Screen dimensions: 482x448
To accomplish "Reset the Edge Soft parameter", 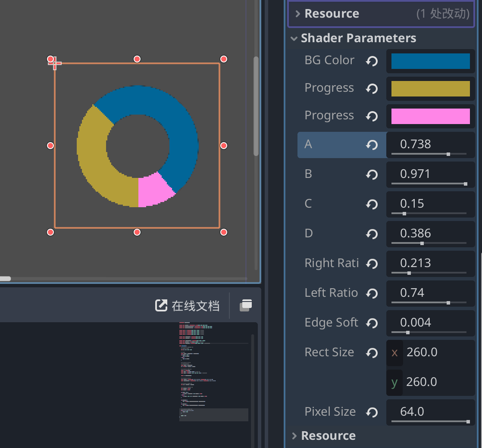I will (x=372, y=323).
